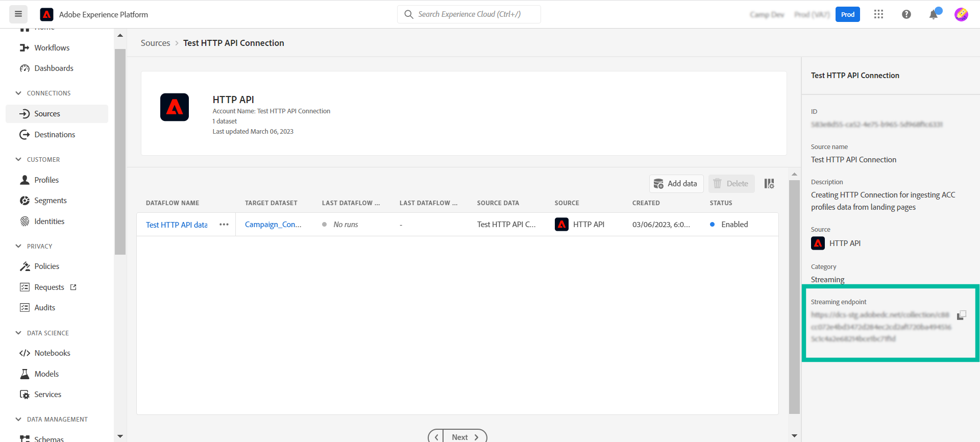Click the Profiles person icon

coord(24,180)
